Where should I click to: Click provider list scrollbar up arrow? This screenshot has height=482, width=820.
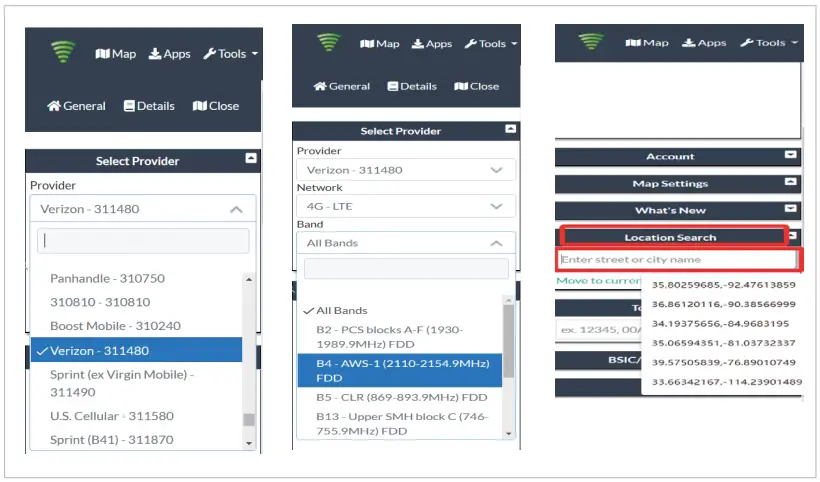pos(249,280)
